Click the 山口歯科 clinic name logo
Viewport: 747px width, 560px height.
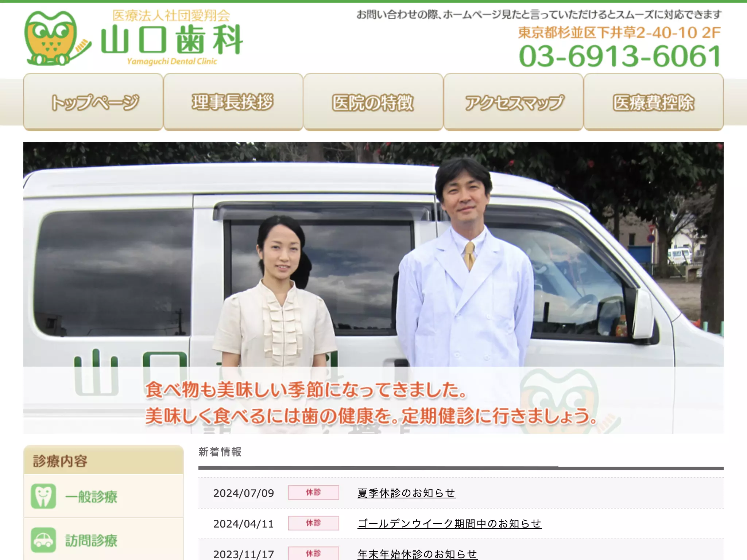pyautogui.click(x=172, y=40)
